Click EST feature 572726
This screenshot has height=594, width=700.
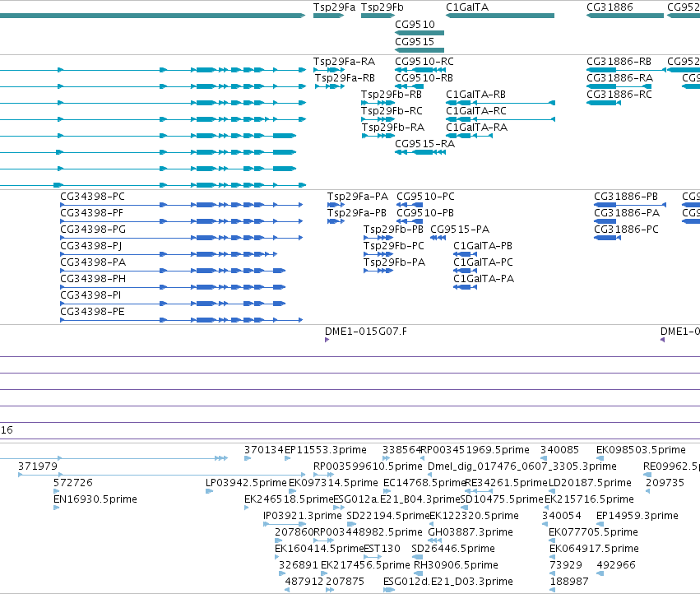coord(72,483)
